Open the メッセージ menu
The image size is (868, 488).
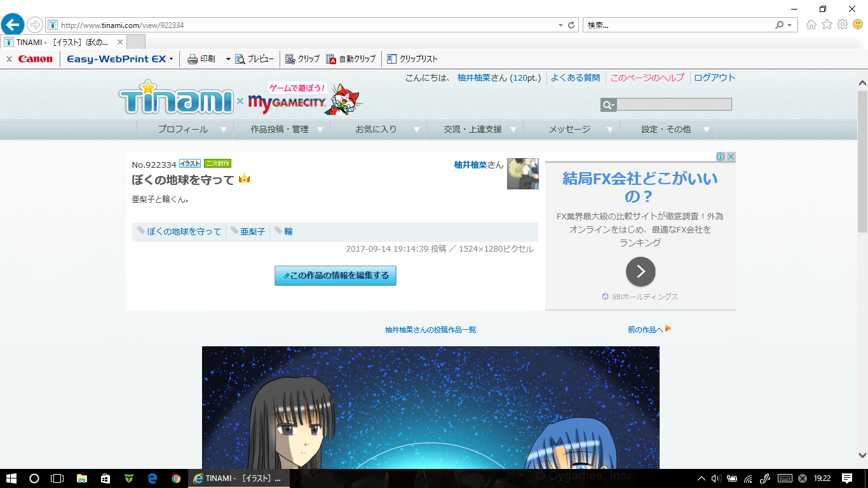[571, 129]
